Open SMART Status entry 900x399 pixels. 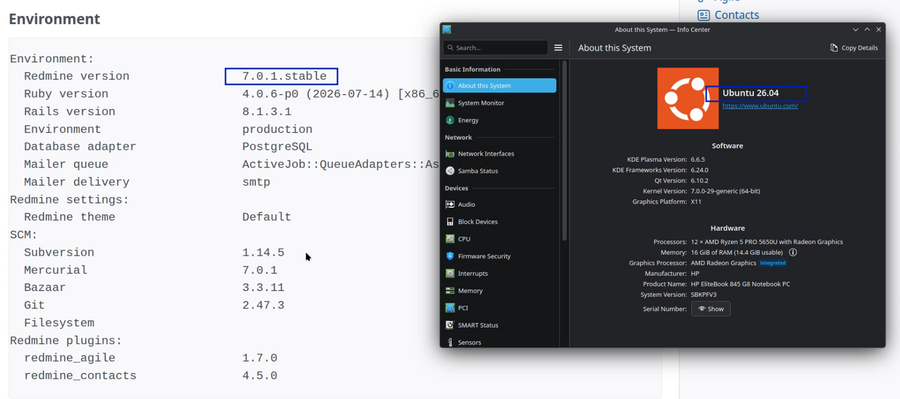[499, 325]
